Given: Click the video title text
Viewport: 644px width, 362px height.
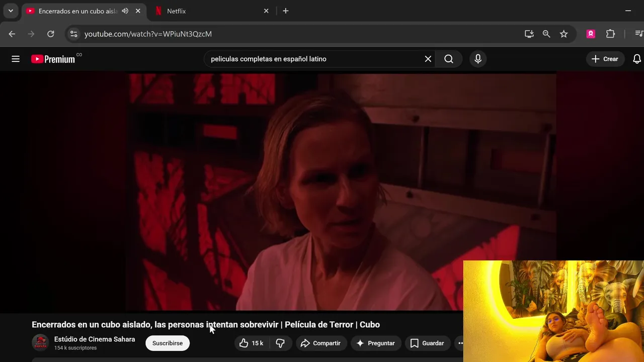Looking at the screenshot, I should point(206,325).
